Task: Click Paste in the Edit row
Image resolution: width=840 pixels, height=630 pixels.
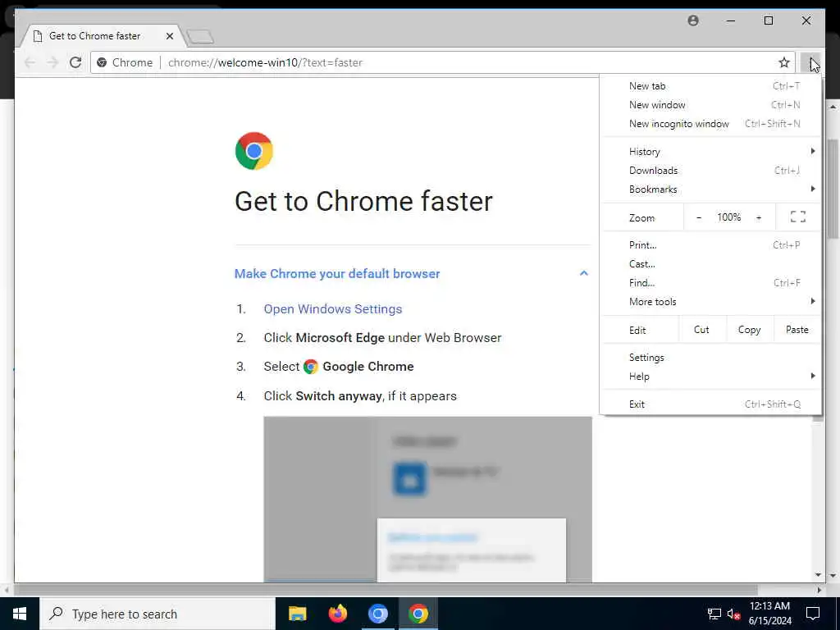Action: click(x=797, y=330)
